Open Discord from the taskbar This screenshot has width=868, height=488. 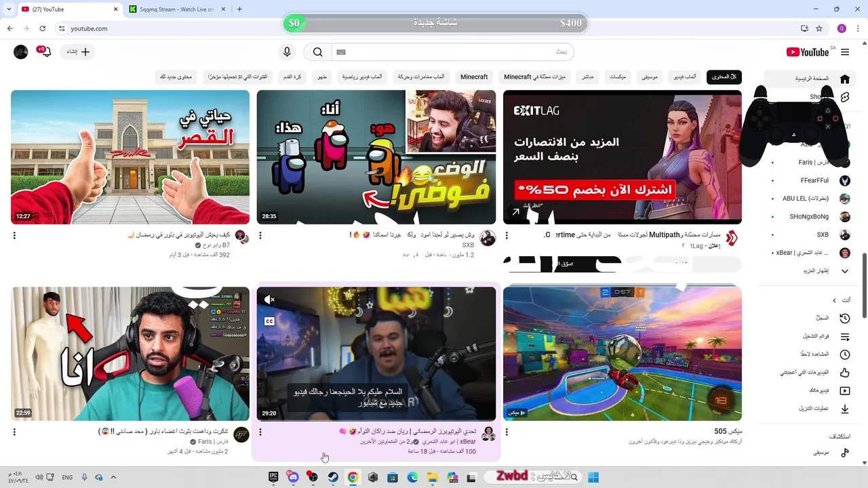click(293, 477)
